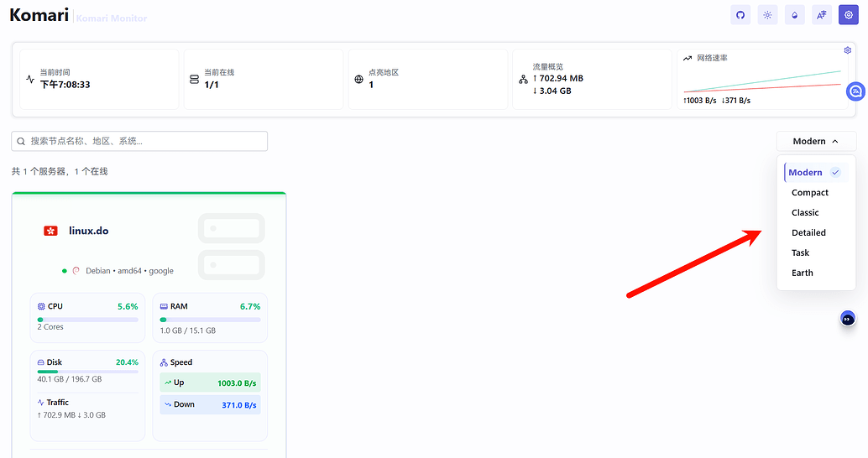Select the Earth view option
Image resolution: width=868 pixels, height=458 pixels.
(x=803, y=273)
